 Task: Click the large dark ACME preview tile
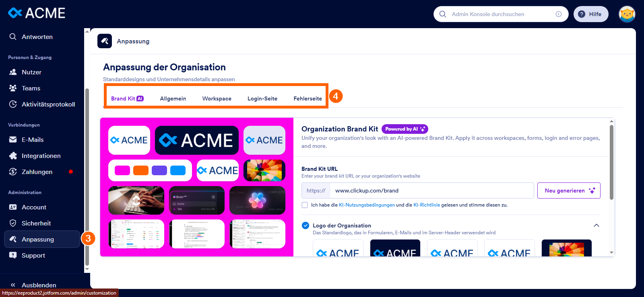click(197, 140)
